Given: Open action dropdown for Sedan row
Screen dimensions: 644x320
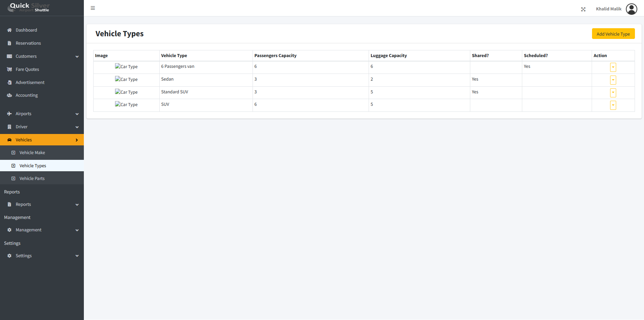Looking at the screenshot, I should point(613,80).
